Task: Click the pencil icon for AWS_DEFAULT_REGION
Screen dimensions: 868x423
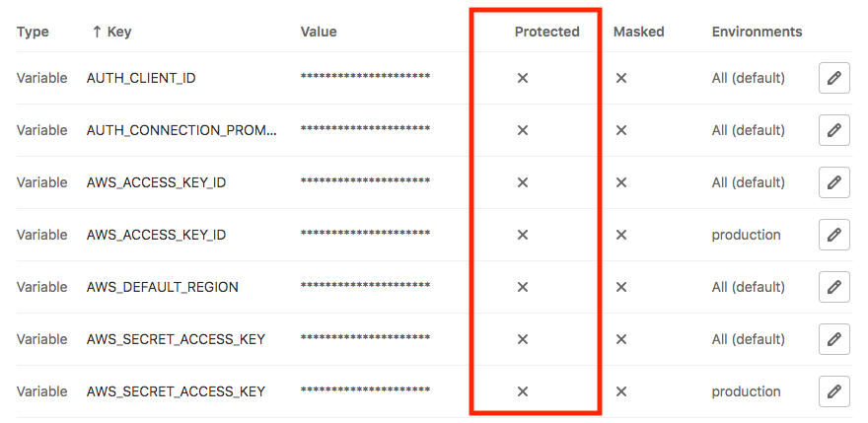Action: (833, 287)
